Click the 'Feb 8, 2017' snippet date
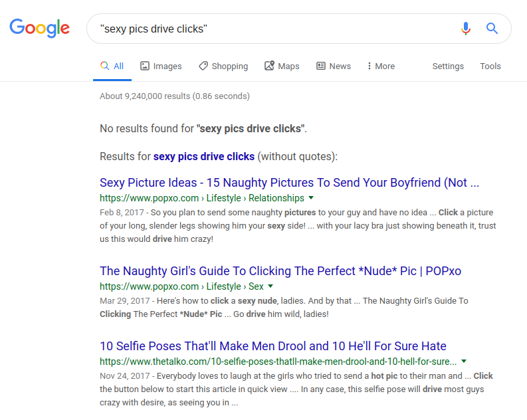The width and height of the screenshot is (527, 420). point(122,213)
